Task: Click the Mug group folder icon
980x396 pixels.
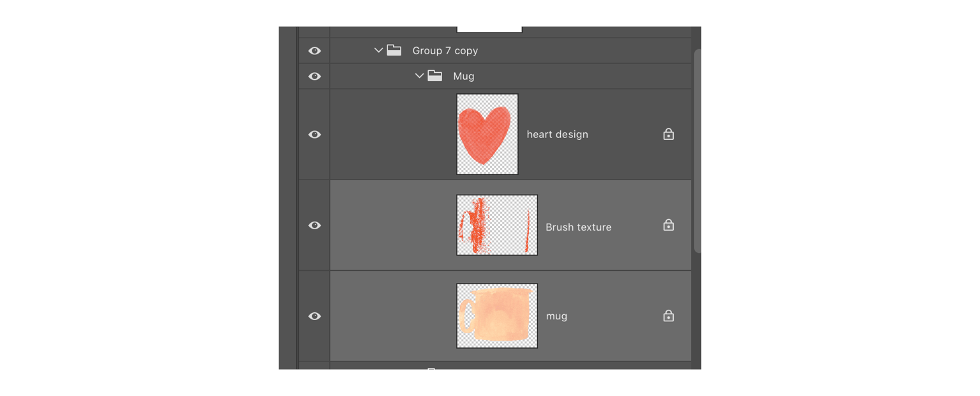Action: [435, 75]
